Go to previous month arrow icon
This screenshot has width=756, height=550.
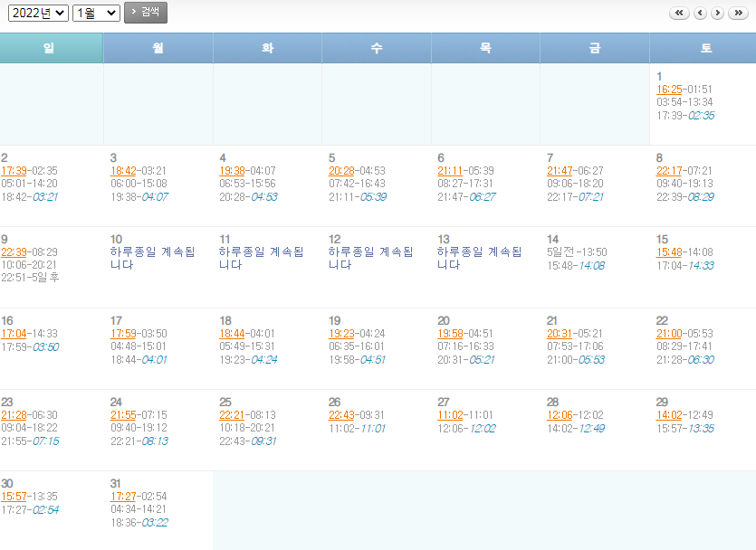point(700,13)
